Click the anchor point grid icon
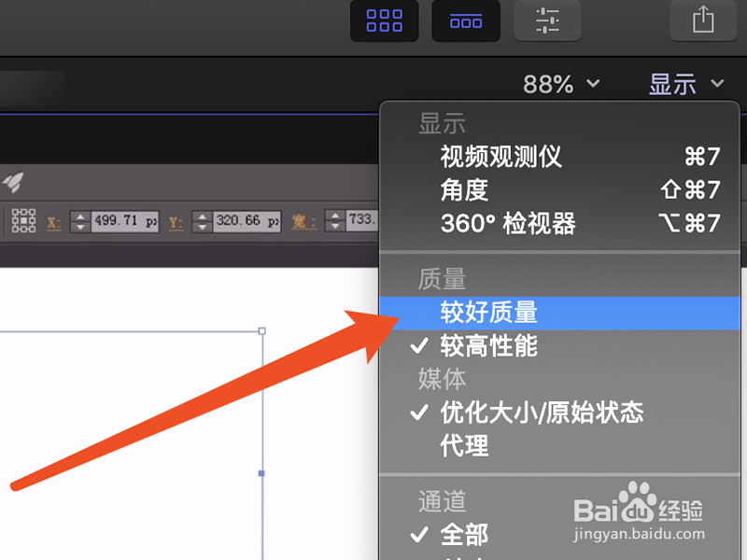Screen dimensions: 747x560 [22, 222]
